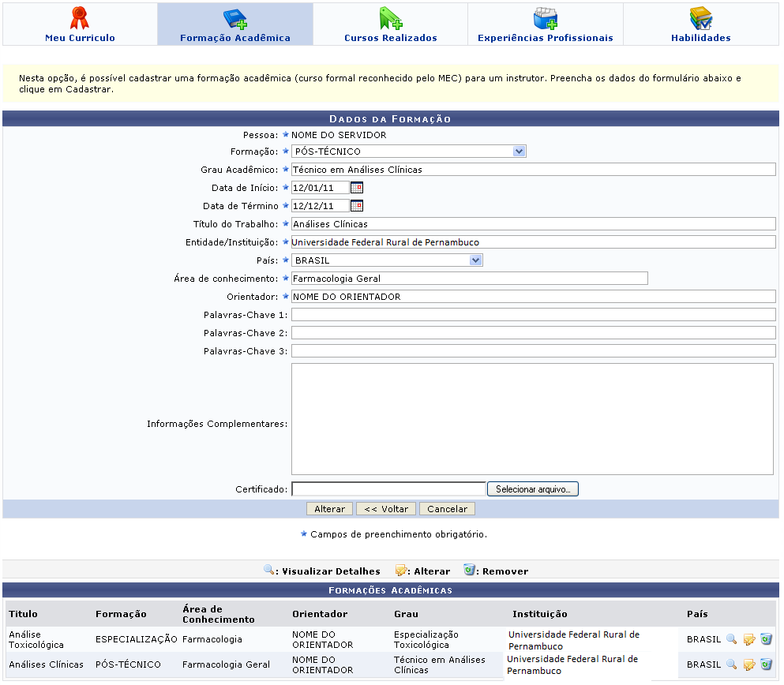The width and height of the screenshot is (784, 685).
Task: View details of Análise Toxicológica row
Action: click(x=731, y=639)
